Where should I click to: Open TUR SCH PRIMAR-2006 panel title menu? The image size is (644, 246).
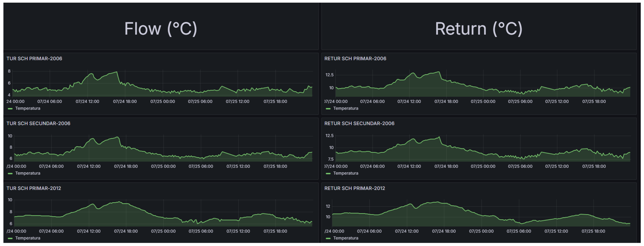tap(34, 59)
